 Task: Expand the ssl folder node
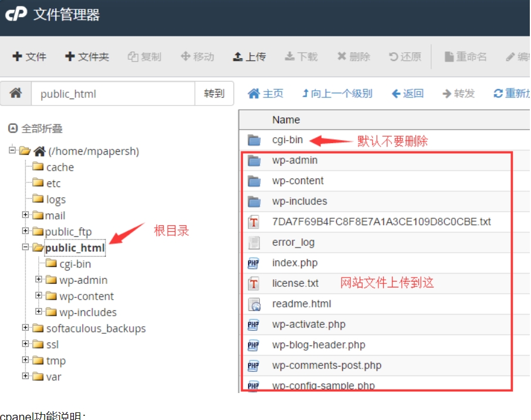[x=25, y=344]
